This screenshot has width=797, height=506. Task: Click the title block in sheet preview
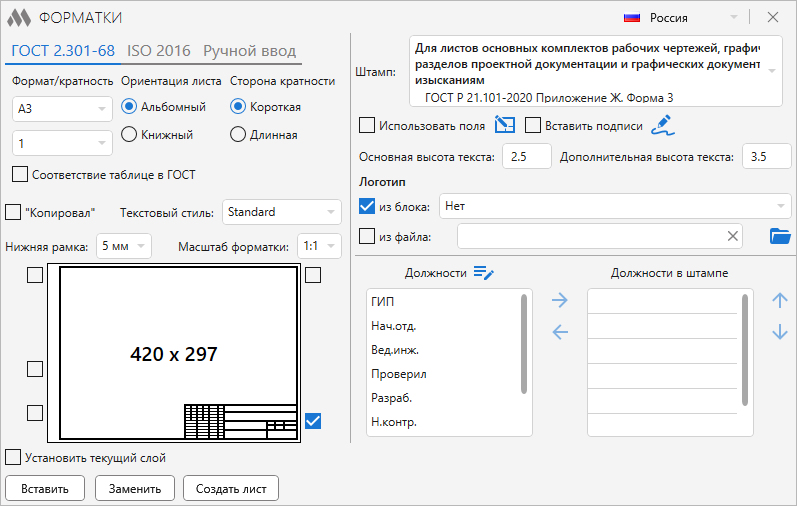240,421
